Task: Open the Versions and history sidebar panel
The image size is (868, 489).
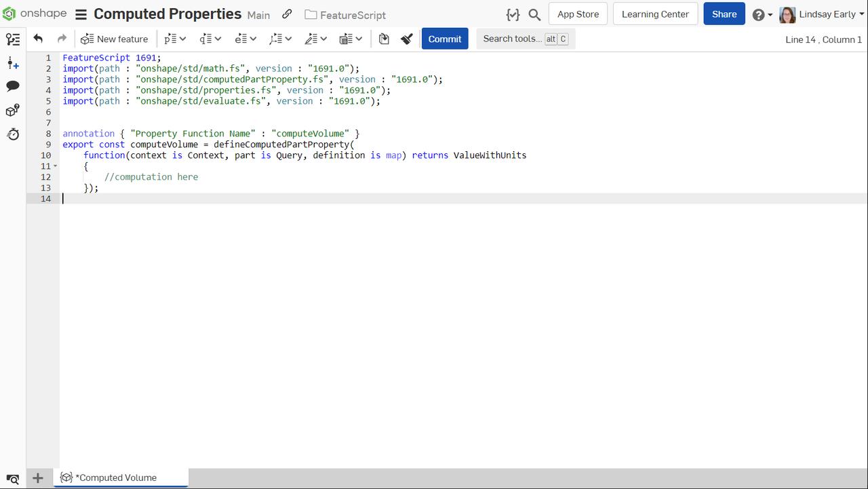Action: [13, 63]
